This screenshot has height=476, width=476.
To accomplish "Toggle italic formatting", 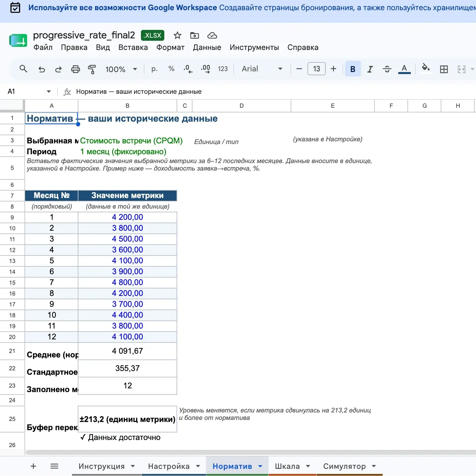I will click(x=370, y=69).
